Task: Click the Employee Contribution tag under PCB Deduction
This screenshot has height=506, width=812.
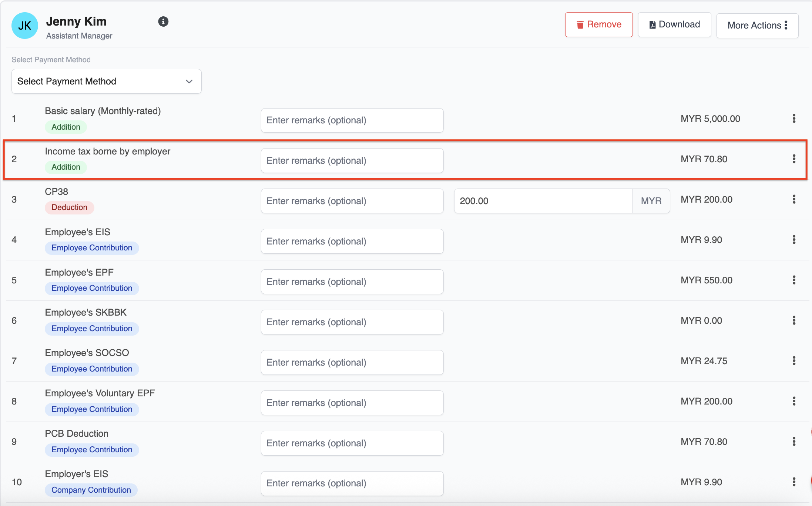Action: tap(92, 450)
